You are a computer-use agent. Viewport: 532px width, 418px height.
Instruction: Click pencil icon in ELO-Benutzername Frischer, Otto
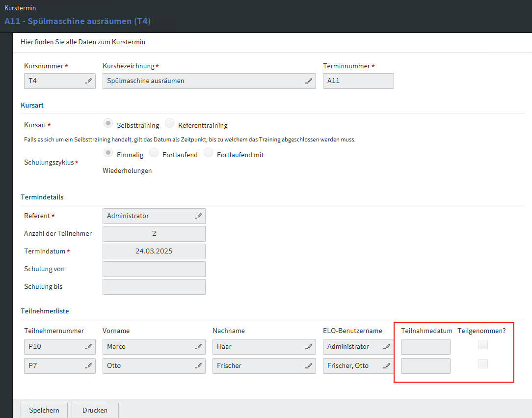click(x=387, y=366)
